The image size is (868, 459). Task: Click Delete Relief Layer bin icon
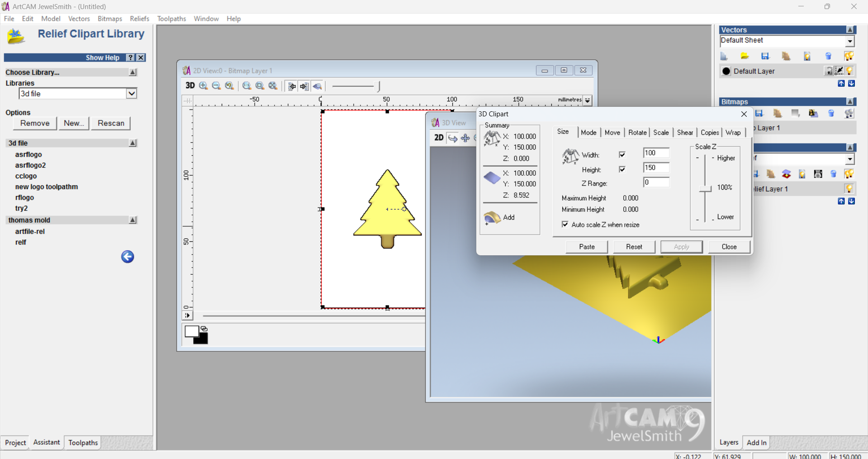point(834,174)
